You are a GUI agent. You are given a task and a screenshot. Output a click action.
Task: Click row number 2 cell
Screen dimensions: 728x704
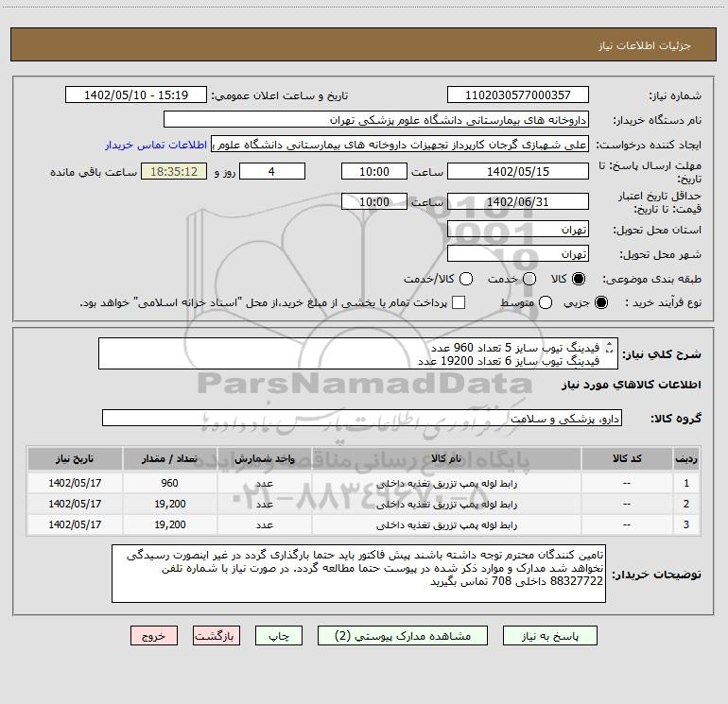pos(686,504)
